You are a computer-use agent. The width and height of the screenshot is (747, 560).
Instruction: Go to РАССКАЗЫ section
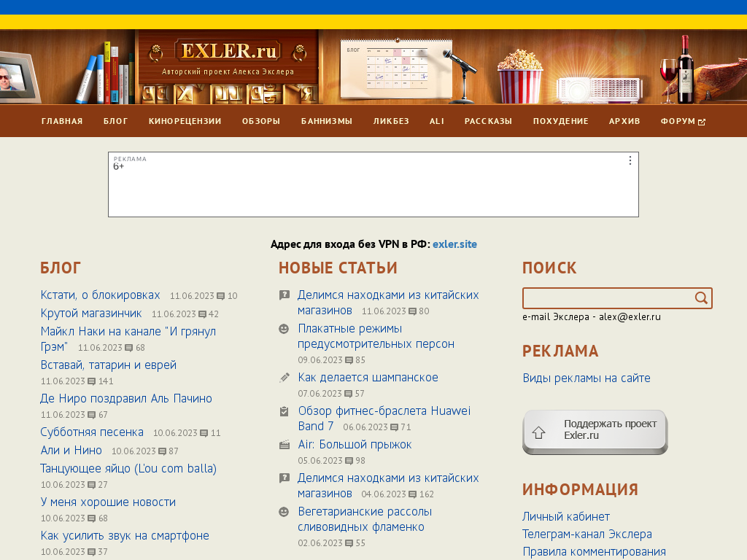point(488,121)
